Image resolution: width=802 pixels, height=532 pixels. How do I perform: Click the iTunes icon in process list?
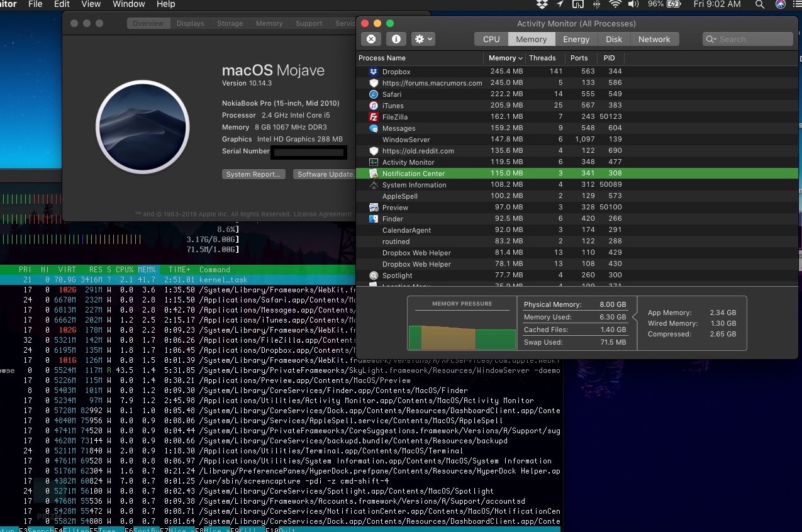click(374, 106)
